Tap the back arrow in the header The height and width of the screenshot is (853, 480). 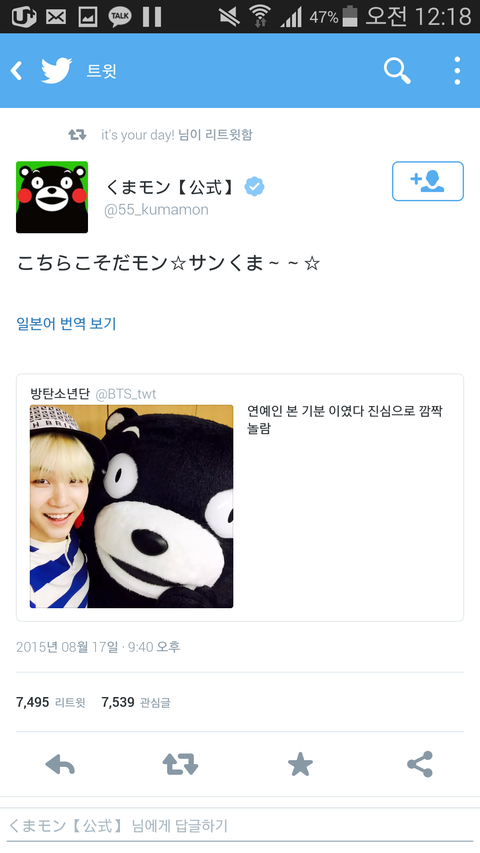pyautogui.click(x=17, y=71)
